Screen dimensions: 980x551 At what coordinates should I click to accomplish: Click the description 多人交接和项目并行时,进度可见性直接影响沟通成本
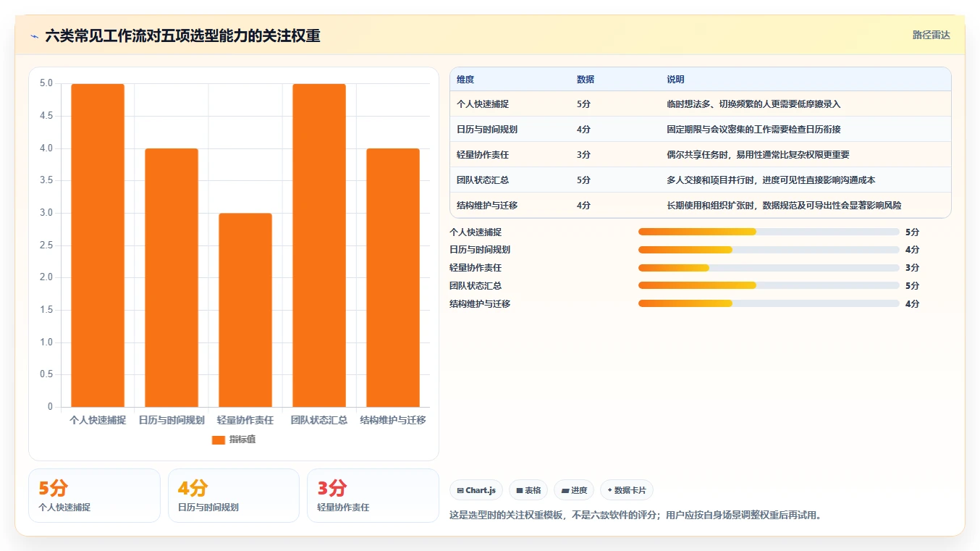click(771, 180)
